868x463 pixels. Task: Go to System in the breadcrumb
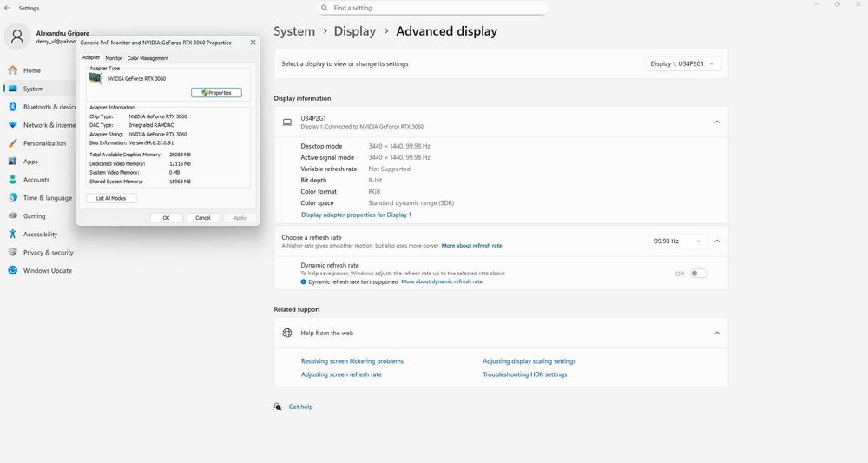(294, 31)
